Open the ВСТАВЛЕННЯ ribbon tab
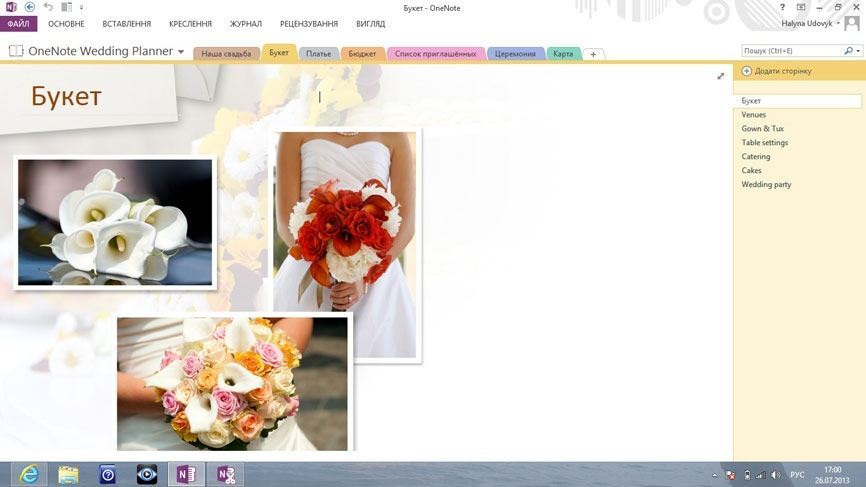 click(127, 23)
